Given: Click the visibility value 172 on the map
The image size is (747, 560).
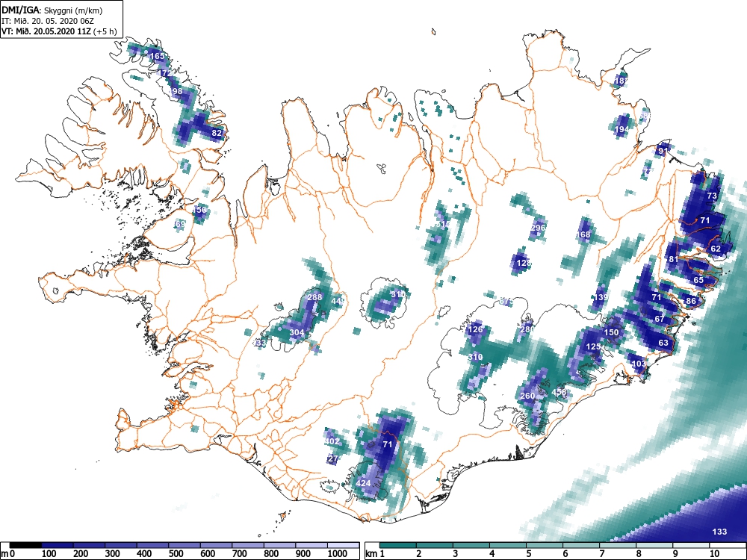Looking at the screenshot, I should [x=164, y=73].
